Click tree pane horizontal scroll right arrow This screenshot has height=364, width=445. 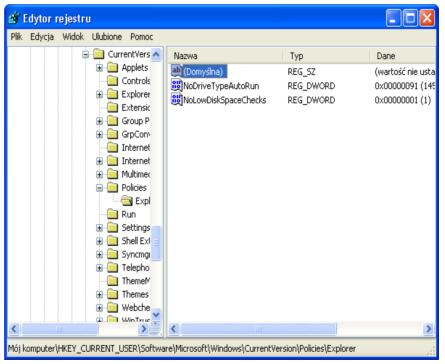pyautogui.click(x=143, y=329)
